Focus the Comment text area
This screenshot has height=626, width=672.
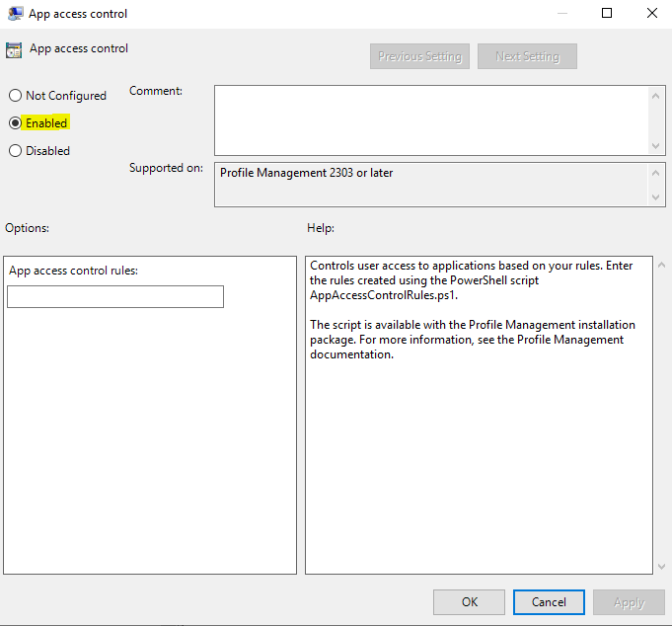tap(431, 119)
